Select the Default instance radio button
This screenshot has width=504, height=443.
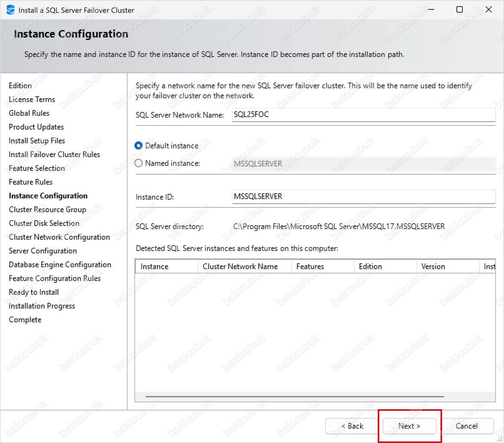[139, 146]
